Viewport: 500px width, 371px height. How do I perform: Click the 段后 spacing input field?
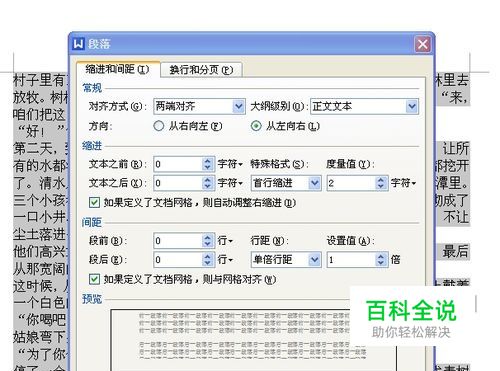178,260
